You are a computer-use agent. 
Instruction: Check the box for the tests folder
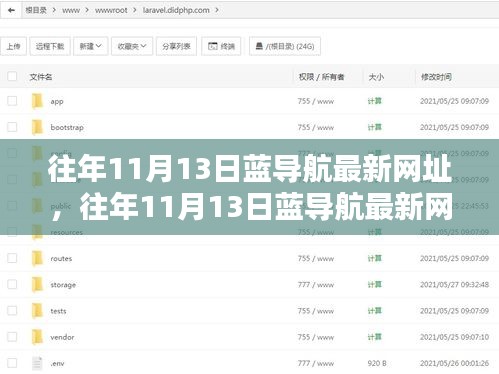pos(12,310)
